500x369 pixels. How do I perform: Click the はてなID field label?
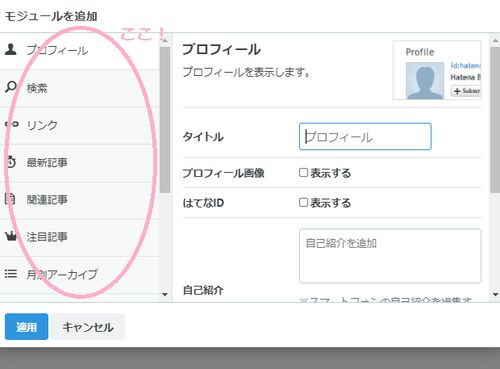click(203, 203)
